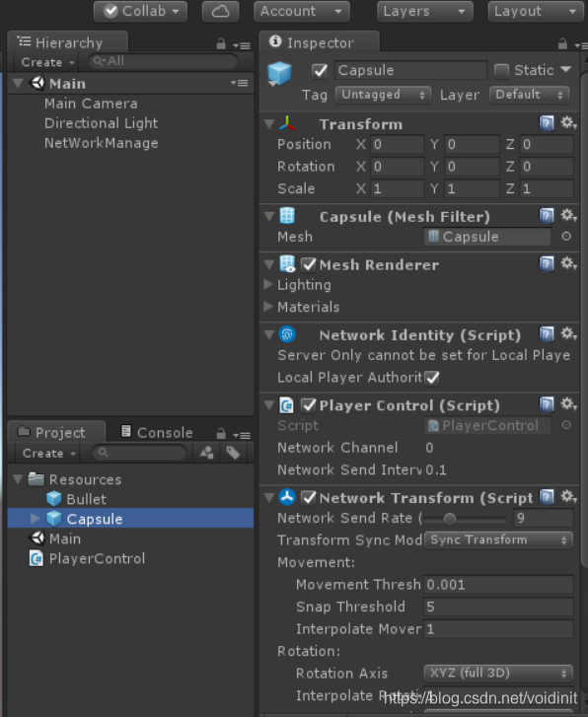Collapse the Resources folder
The image size is (588, 717).
pos(18,479)
